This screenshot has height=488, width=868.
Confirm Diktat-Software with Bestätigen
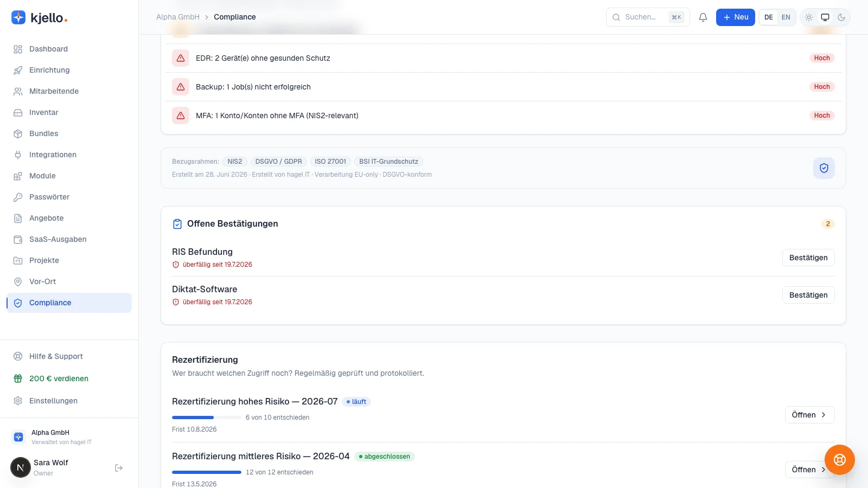pos(808,295)
